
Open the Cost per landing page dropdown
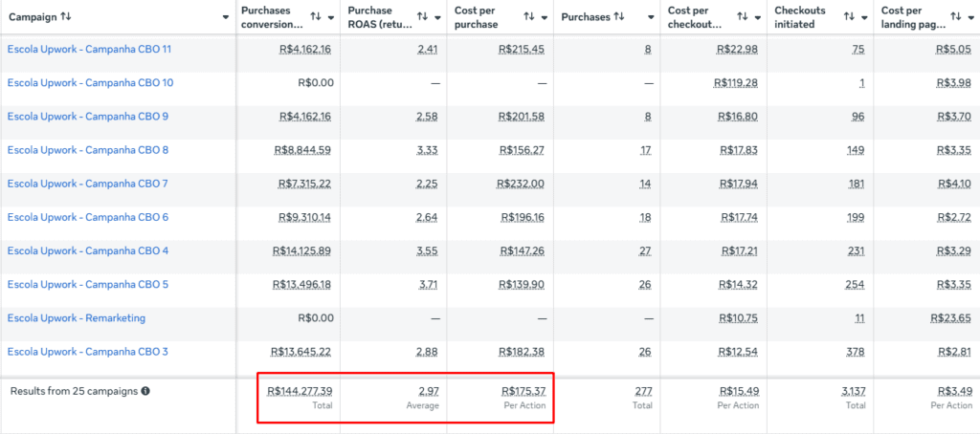(x=970, y=17)
